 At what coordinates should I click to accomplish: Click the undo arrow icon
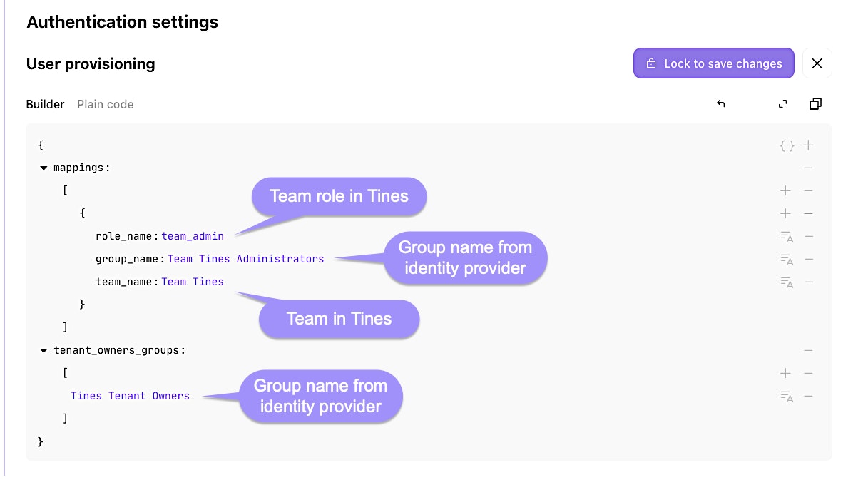[x=720, y=104]
